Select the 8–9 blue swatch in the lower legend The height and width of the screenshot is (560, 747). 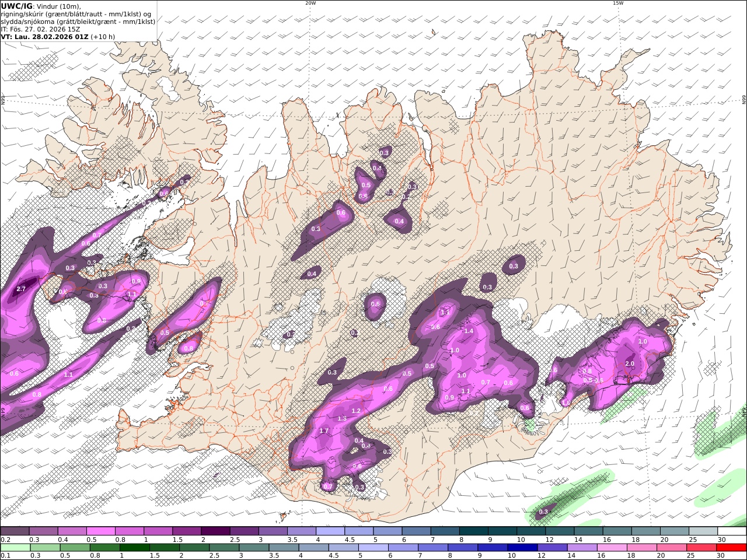click(x=462, y=548)
